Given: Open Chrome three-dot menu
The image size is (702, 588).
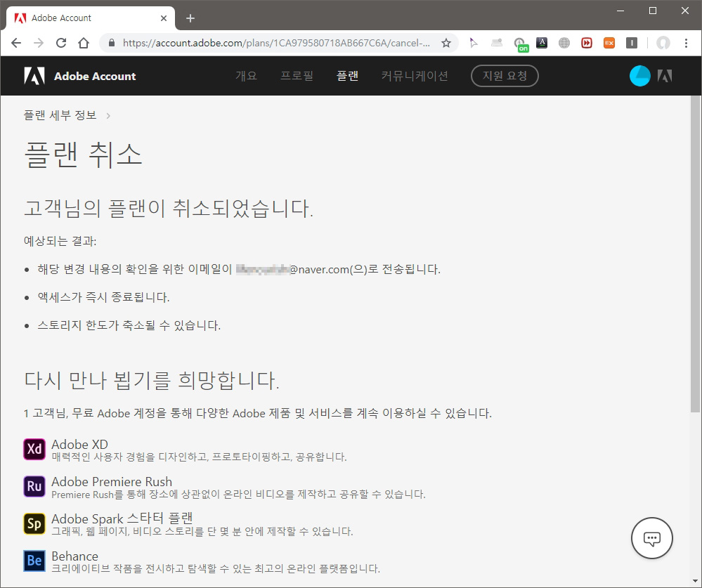Looking at the screenshot, I should tap(686, 43).
